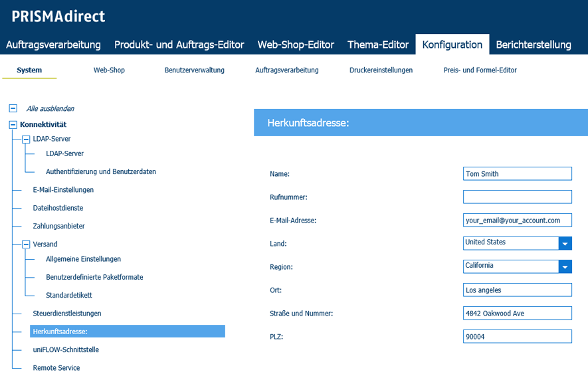Click the Ort field with Los angeles
Screen dimensions: 588x376
pos(517,290)
